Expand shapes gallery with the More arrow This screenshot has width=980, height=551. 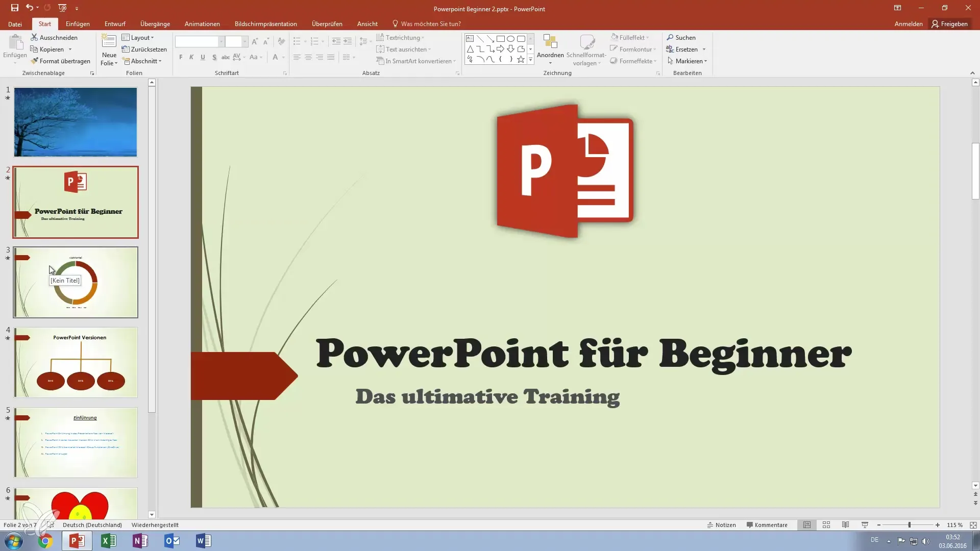coord(530,60)
